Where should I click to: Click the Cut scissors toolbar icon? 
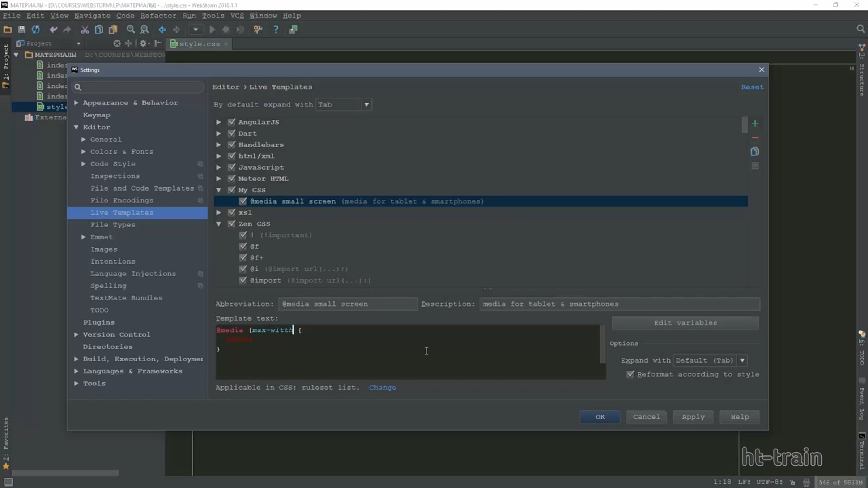click(85, 30)
